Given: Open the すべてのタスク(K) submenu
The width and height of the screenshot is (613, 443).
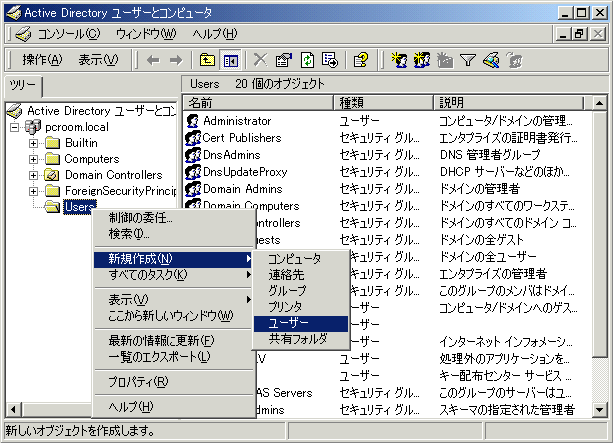Looking at the screenshot, I should [x=174, y=275].
